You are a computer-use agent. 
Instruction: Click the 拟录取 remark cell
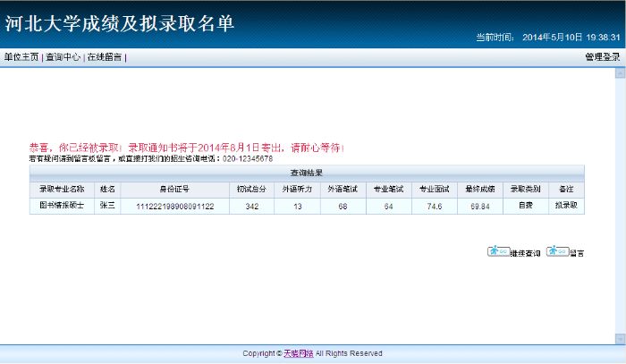coord(565,206)
